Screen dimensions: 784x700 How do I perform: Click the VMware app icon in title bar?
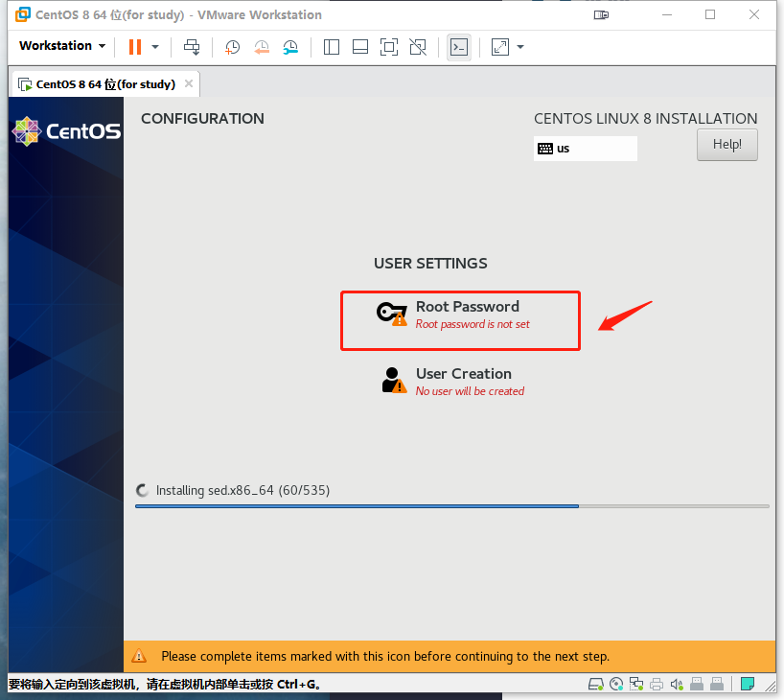[23, 14]
